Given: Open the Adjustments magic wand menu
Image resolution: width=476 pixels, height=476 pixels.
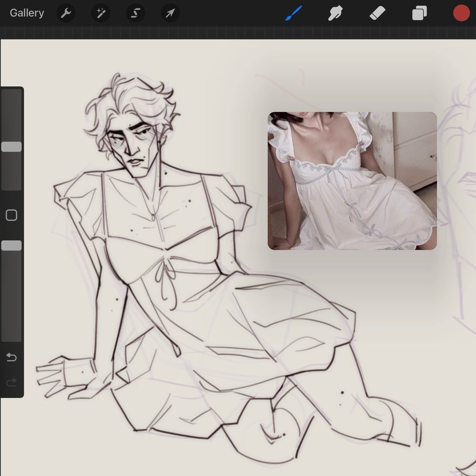Looking at the screenshot, I should (101, 13).
